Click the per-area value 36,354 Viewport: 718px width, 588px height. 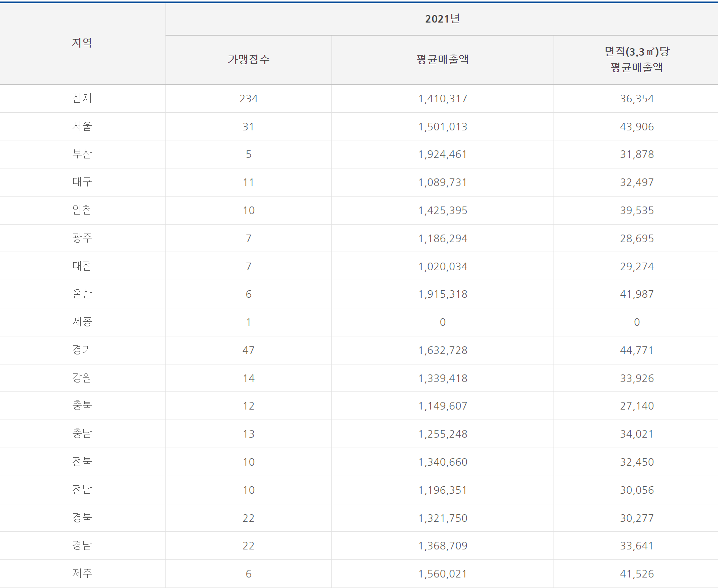637,99
